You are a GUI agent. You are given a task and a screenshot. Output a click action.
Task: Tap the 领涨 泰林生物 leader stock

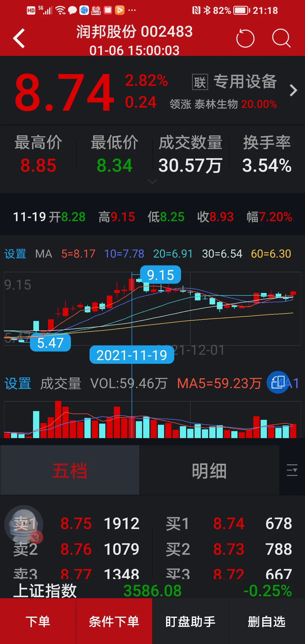[223, 104]
